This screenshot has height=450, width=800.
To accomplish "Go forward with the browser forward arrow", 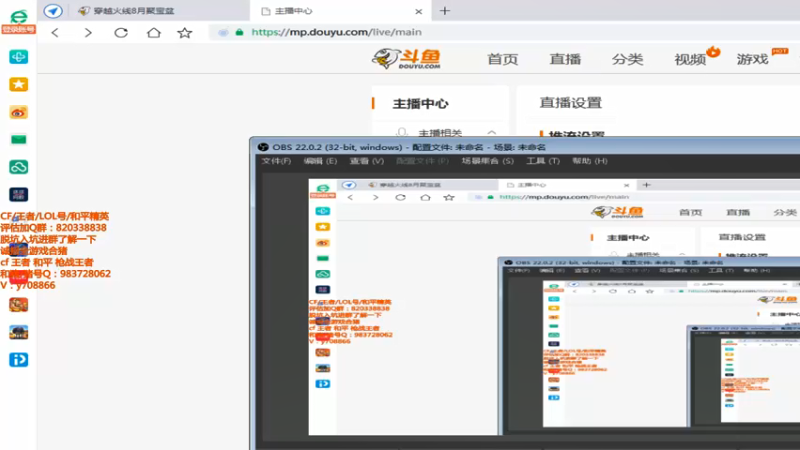I will coord(88,33).
